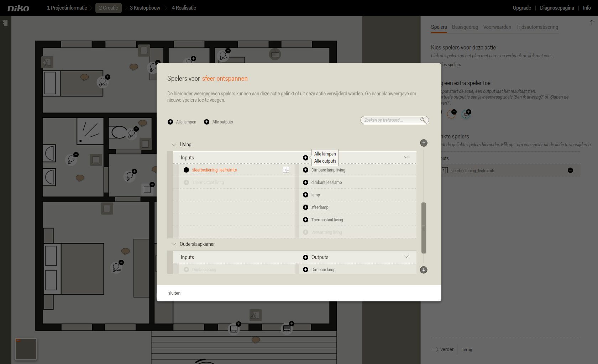Image resolution: width=598 pixels, height=364 pixels.
Task: Choose Alle lampen in popup
Action: point(325,154)
